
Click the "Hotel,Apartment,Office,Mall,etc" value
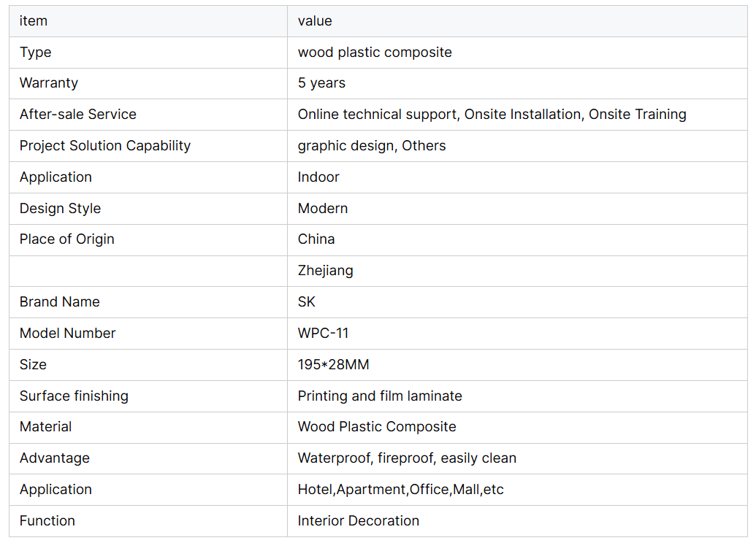(x=400, y=490)
